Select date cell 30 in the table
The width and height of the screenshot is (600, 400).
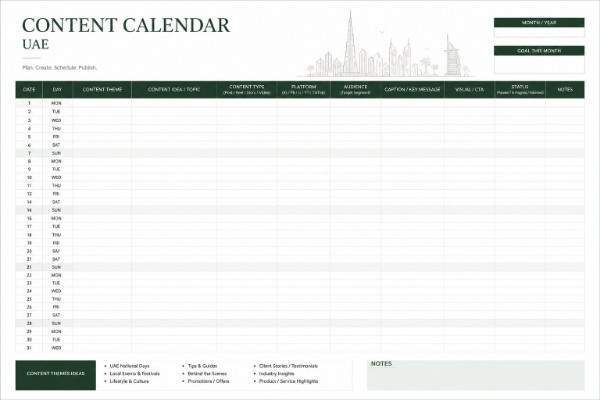(x=29, y=340)
